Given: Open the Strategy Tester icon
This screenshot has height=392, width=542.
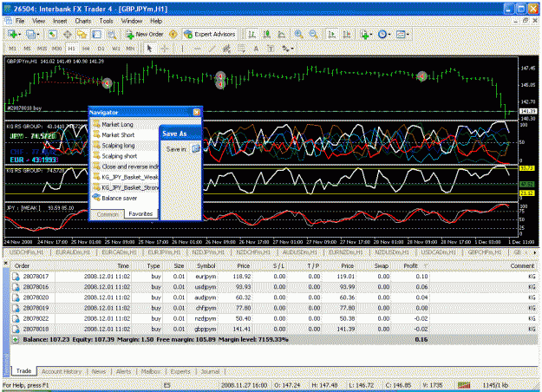Looking at the screenshot, I should 111,34.
